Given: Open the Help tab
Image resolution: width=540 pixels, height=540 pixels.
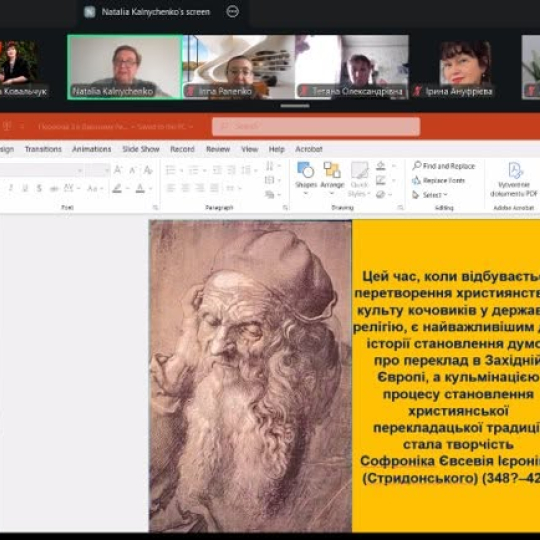Looking at the screenshot, I should pyautogui.click(x=277, y=149).
